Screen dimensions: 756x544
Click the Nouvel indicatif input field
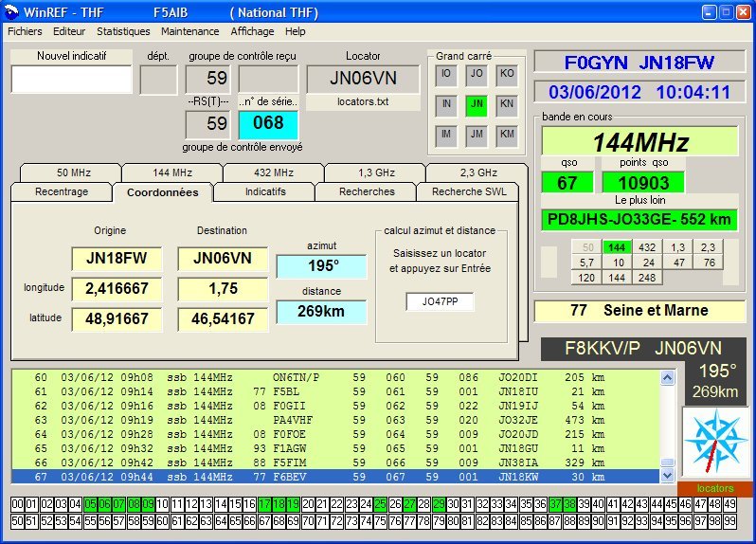click(x=71, y=80)
